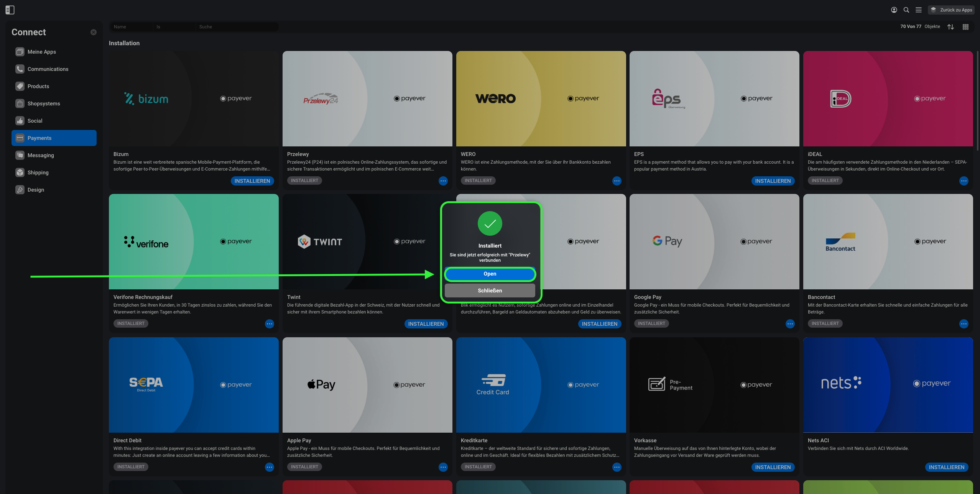The height and width of the screenshot is (494, 980).
Task: Click the Bancontact card thumbnail
Action: (888, 241)
